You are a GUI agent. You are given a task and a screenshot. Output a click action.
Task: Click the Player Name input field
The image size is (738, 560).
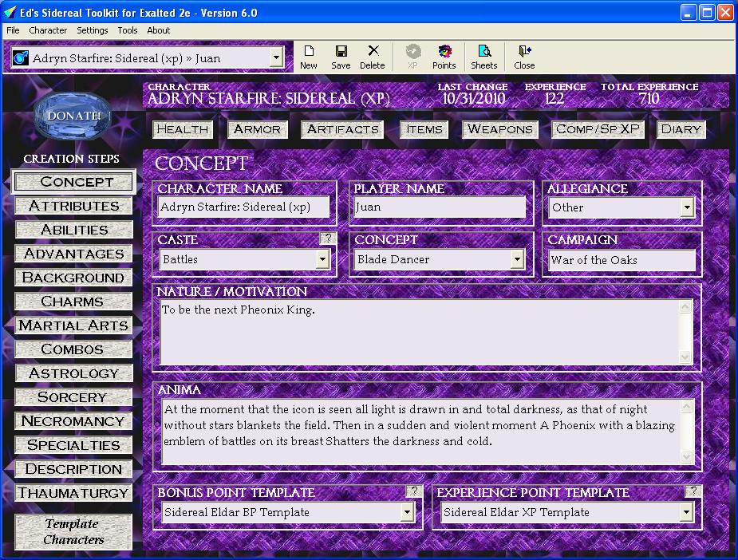pyautogui.click(x=440, y=207)
